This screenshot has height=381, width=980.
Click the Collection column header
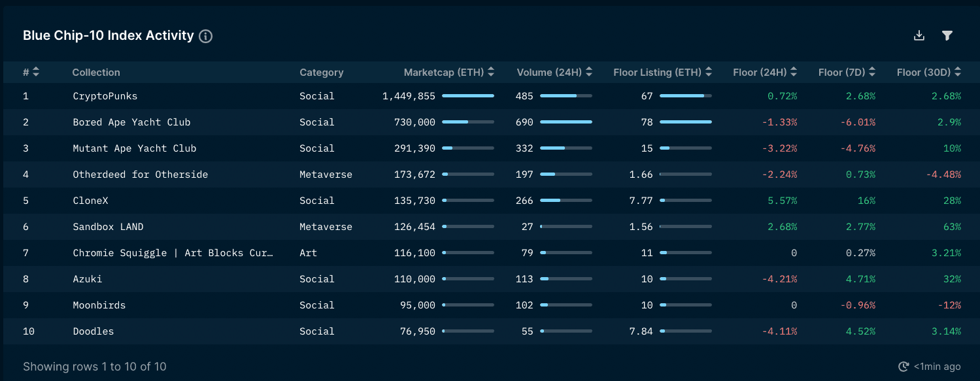pos(96,73)
